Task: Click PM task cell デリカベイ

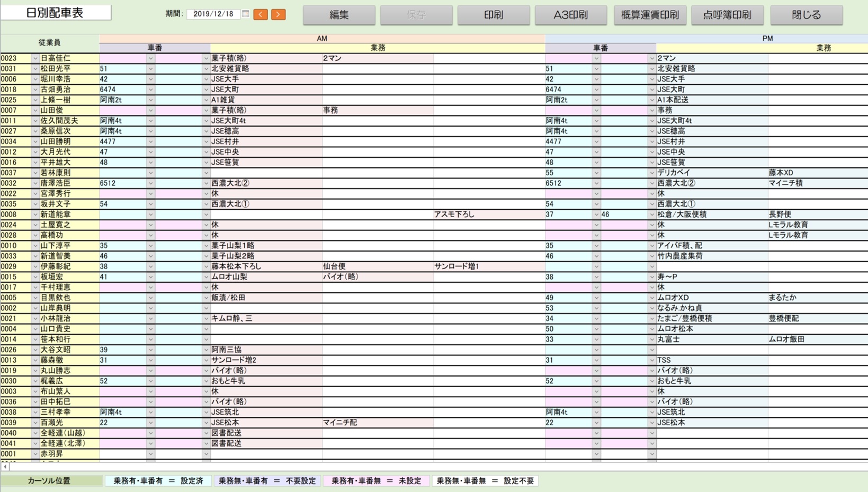Action: click(x=712, y=173)
